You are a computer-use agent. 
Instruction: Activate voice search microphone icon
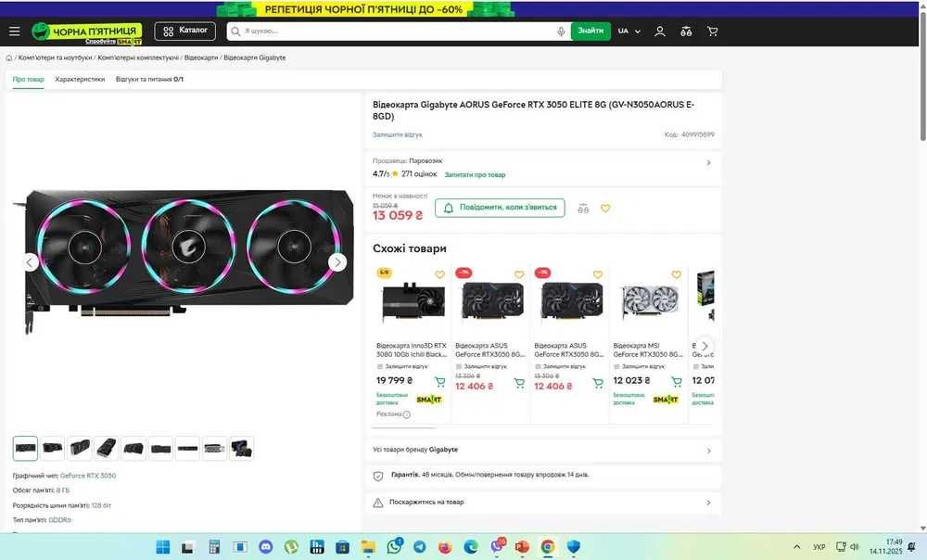click(561, 32)
